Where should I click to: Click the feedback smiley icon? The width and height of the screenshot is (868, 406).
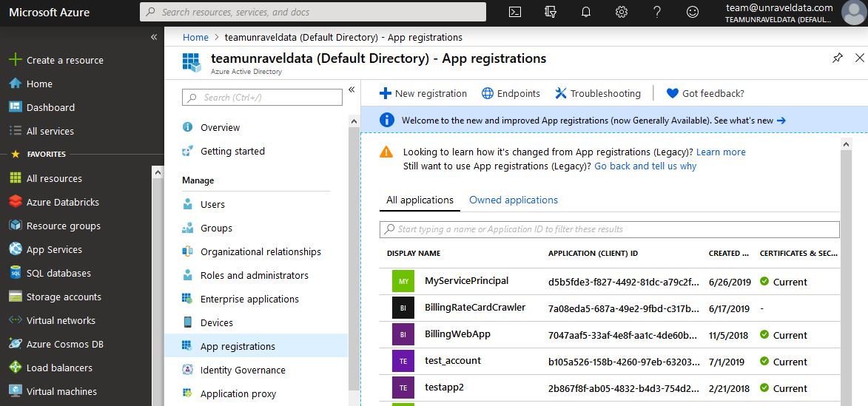(693, 12)
